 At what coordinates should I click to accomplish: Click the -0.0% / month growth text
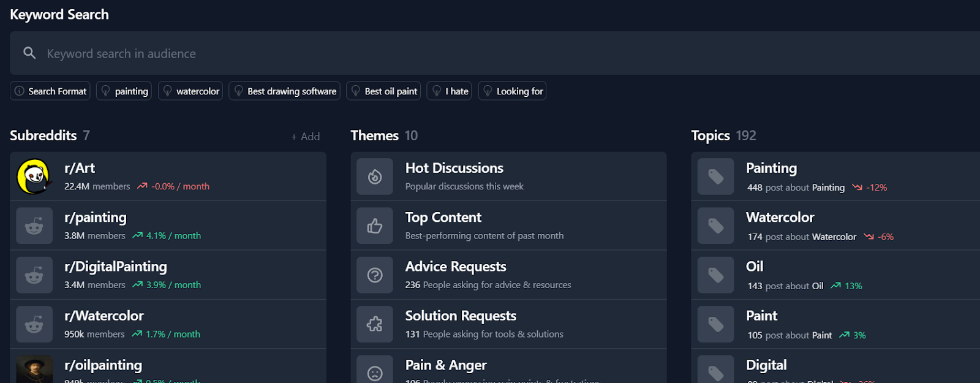click(180, 186)
